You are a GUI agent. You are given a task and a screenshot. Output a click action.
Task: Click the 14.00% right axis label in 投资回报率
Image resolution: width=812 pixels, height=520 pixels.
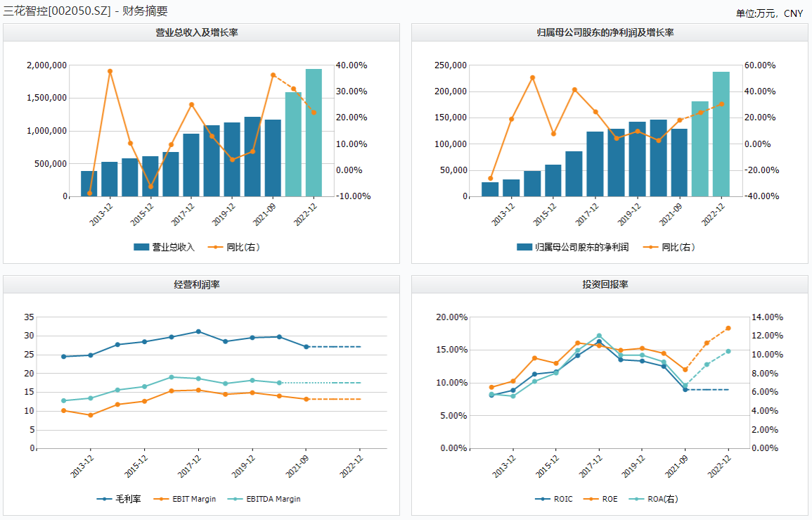coord(767,317)
